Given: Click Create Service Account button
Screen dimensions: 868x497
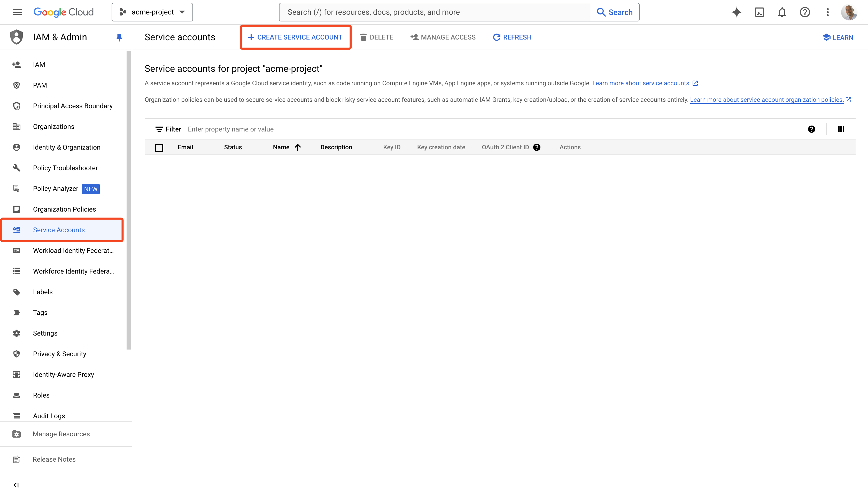Looking at the screenshot, I should pos(295,37).
